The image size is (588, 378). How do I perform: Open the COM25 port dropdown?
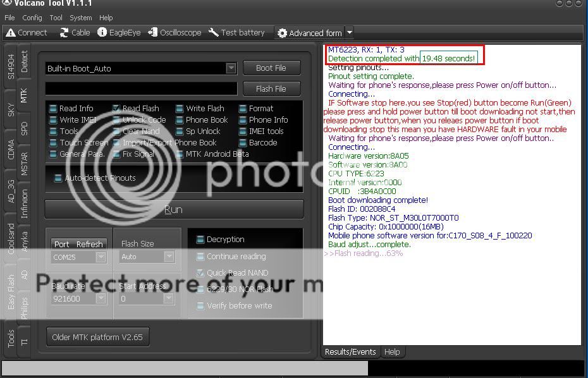(101, 257)
